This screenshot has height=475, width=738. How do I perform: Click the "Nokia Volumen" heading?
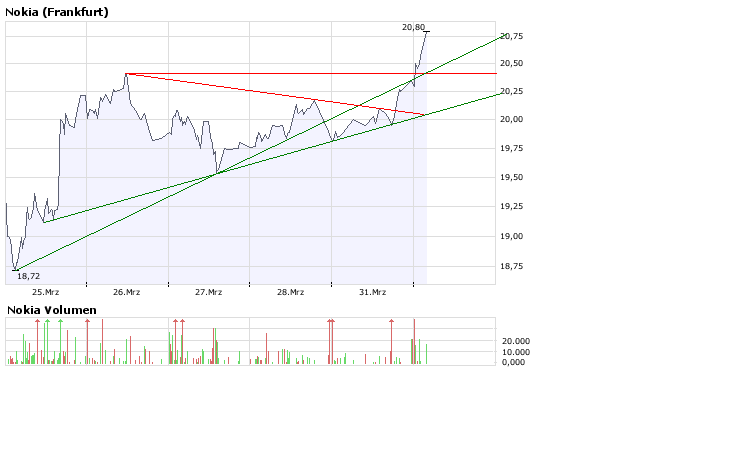[52, 310]
